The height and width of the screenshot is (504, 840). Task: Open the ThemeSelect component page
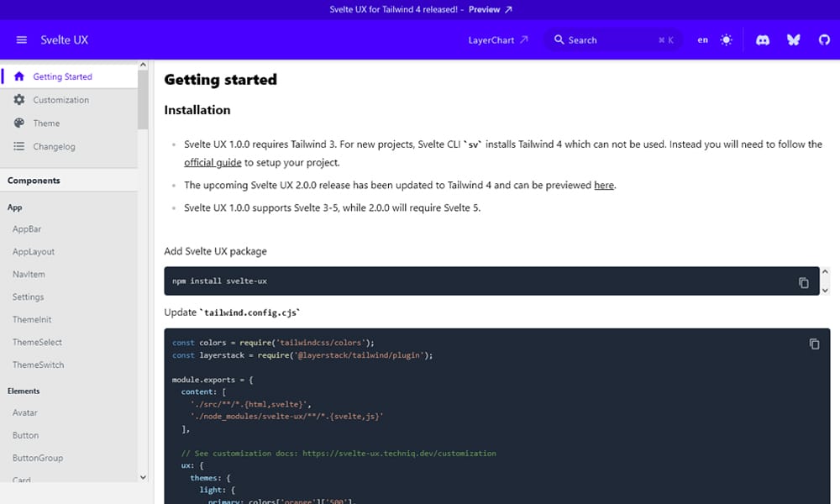pos(37,342)
